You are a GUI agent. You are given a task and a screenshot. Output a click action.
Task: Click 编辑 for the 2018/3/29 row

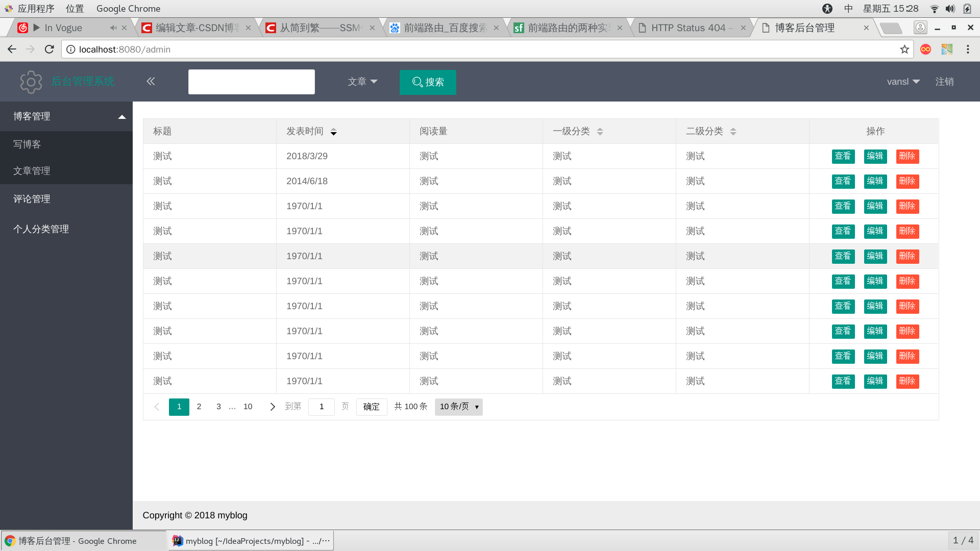(875, 156)
